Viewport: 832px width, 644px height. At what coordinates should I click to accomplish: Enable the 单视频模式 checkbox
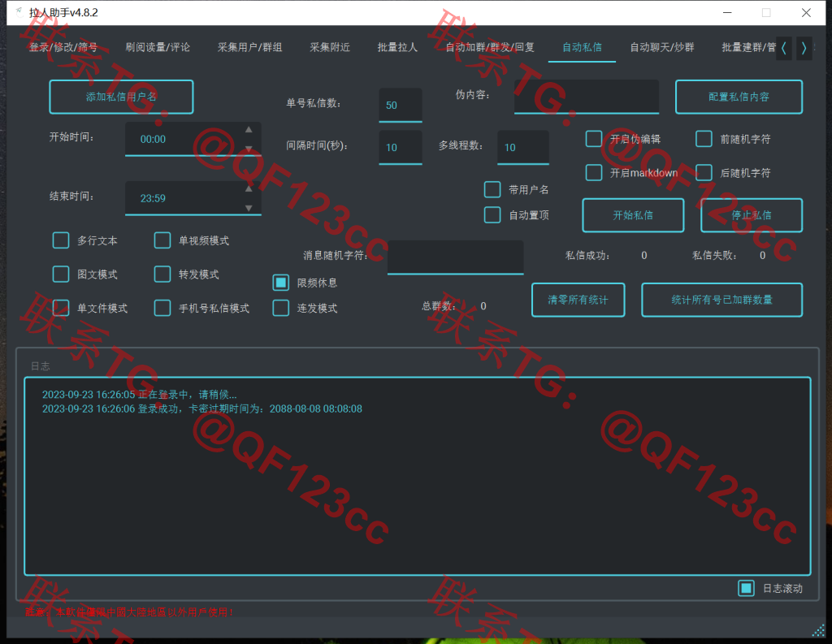[x=162, y=240]
